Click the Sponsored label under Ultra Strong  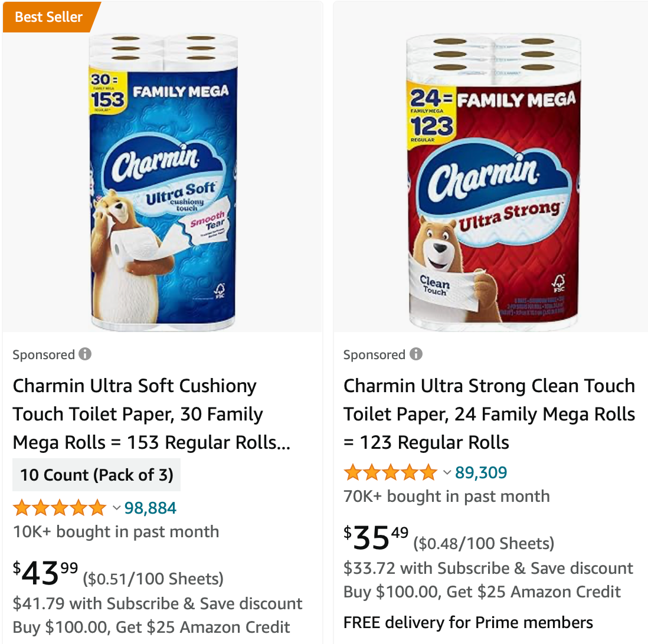coord(374,354)
